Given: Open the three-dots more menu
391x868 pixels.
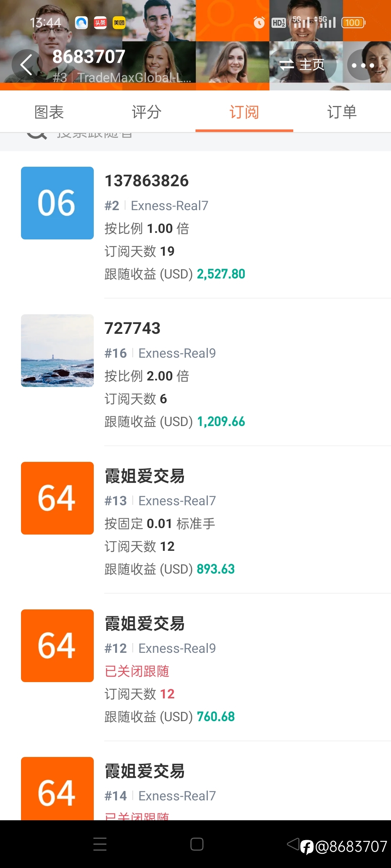Looking at the screenshot, I should 363,65.
